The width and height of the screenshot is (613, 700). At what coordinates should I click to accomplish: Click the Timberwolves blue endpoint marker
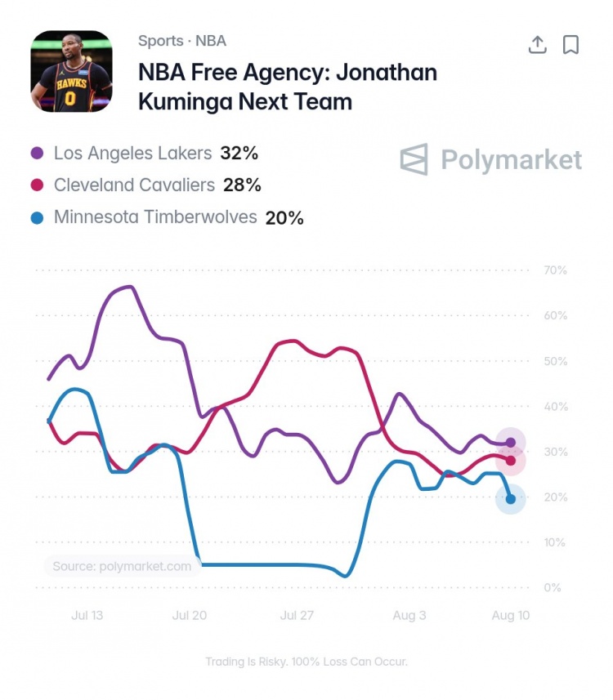click(510, 499)
